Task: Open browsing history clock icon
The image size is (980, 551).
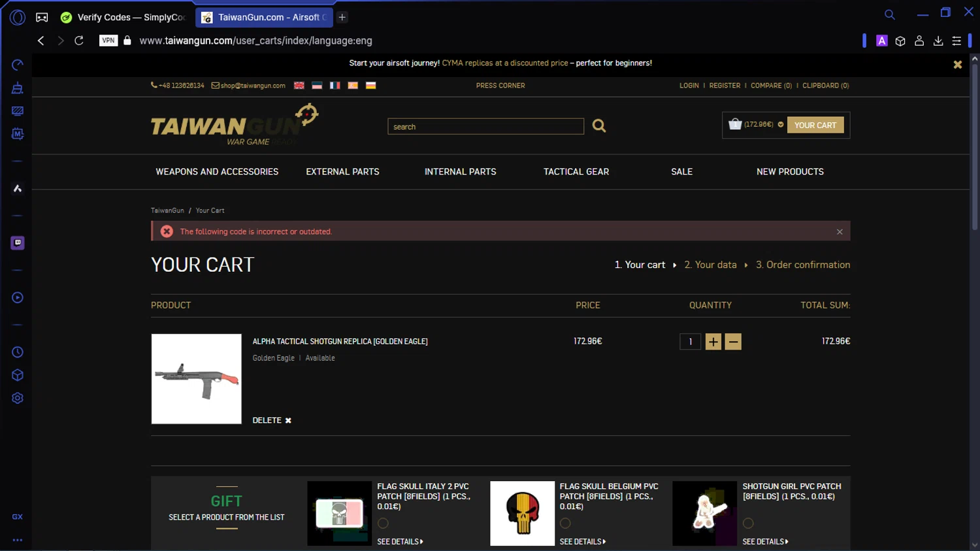Action: pyautogui.click(x=18, y=352)
